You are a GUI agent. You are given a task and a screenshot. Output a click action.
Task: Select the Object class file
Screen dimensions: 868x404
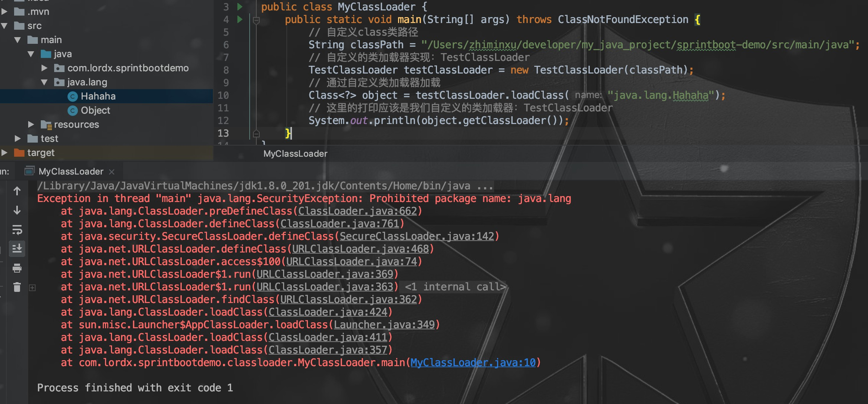point(106,110)
